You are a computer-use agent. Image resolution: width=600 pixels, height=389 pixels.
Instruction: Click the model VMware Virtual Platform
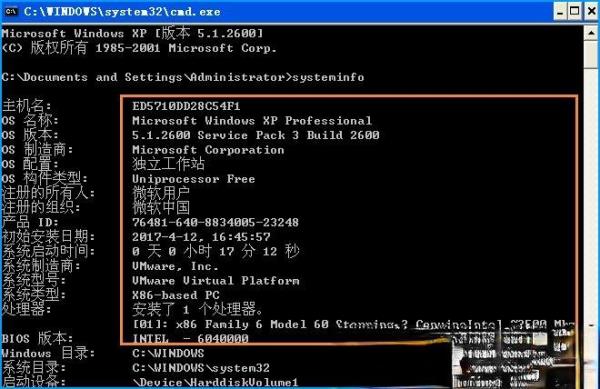[215, 281]
